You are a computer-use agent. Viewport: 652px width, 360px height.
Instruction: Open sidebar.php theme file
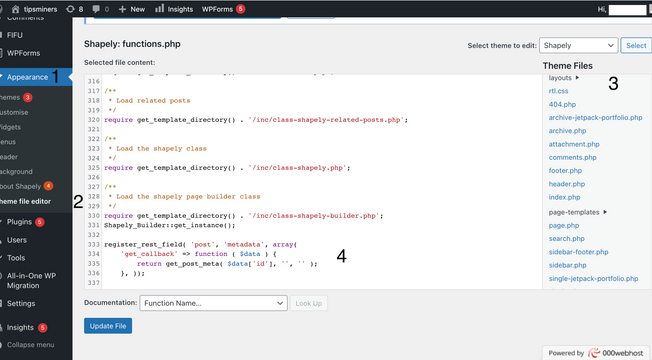[568, 265]
